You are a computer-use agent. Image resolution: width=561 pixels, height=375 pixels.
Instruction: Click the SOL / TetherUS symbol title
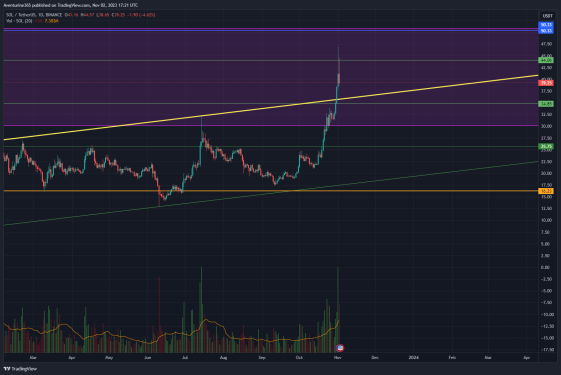34,15
